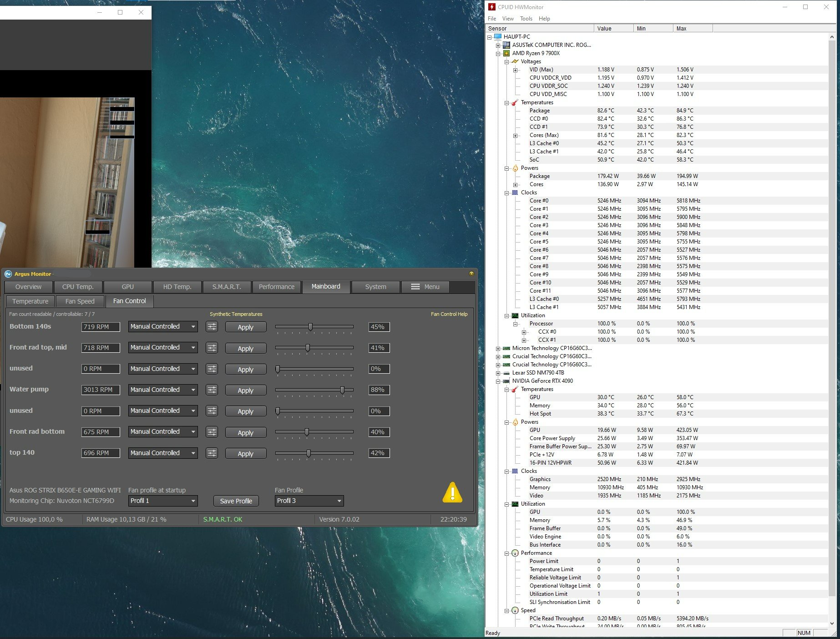Image resolution: width=840 pixels, height=639 pixels.
Task: Click settings icon beside Front rad top, mid
Action: pos(212,348)
